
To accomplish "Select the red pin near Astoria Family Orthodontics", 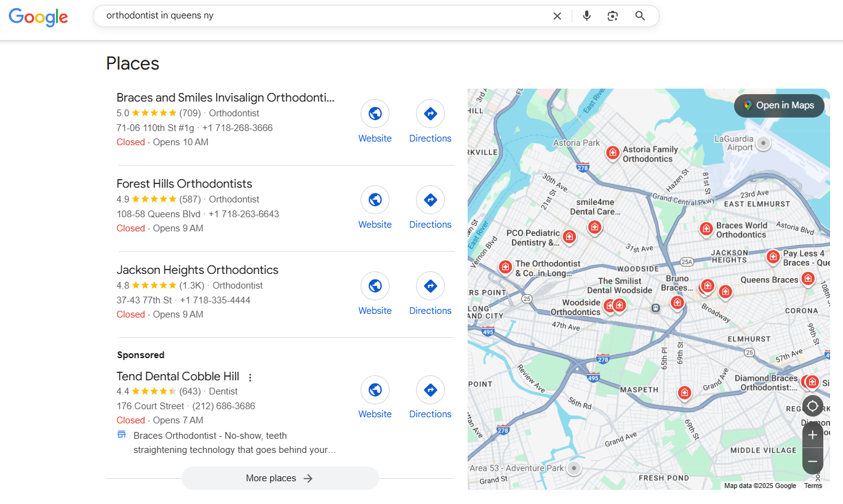I will coord(613,153).
